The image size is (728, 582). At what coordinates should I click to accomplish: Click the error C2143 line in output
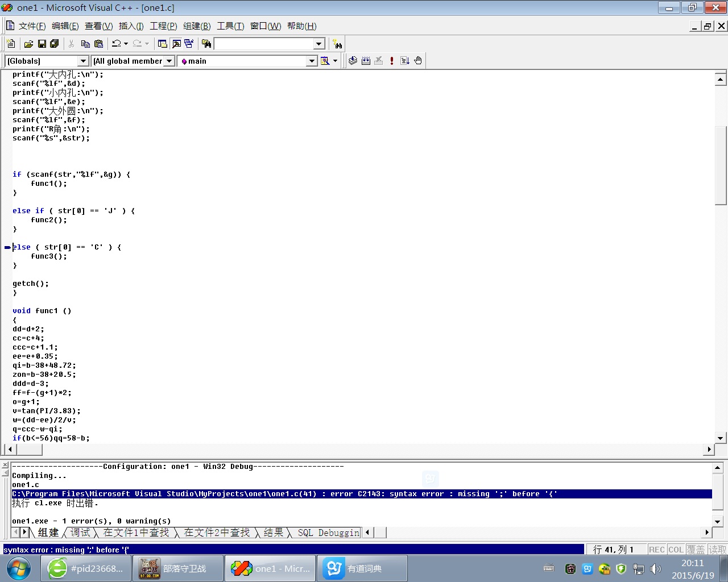coord(362,494)
